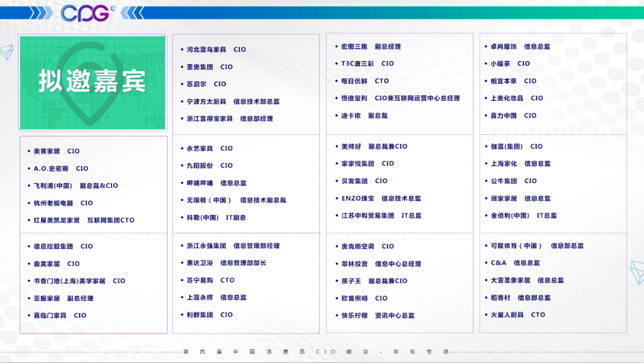Click the 杭州老板电器 CIO line

63,203
